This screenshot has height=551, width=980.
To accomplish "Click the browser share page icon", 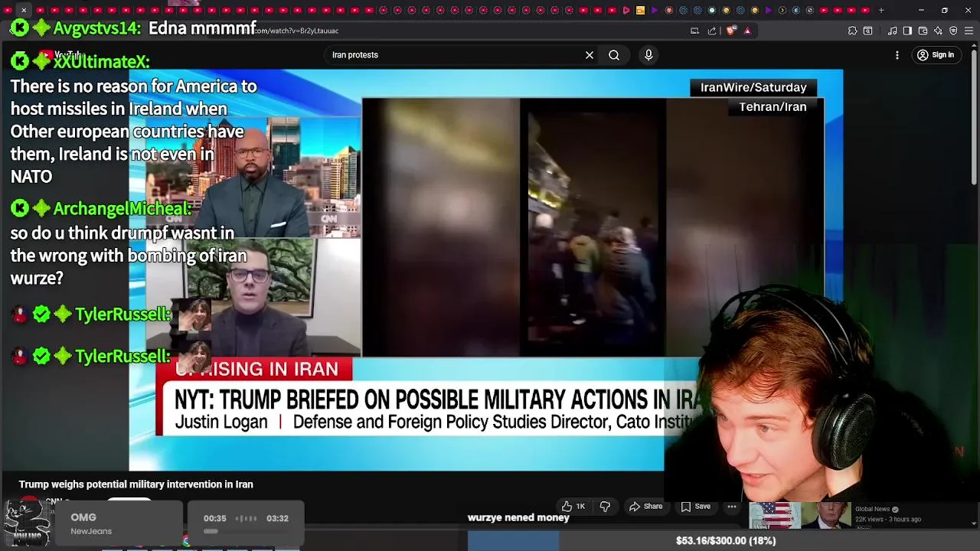I will pyautogui.click(x=712, y=31).
